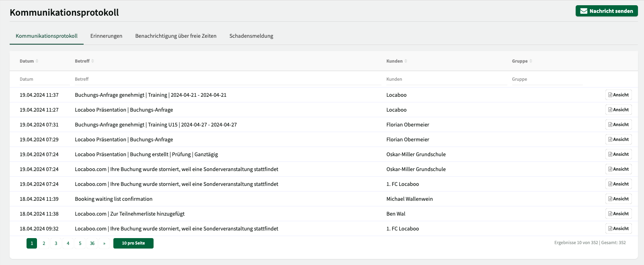Sort the table by Datum column

[29, 61]
